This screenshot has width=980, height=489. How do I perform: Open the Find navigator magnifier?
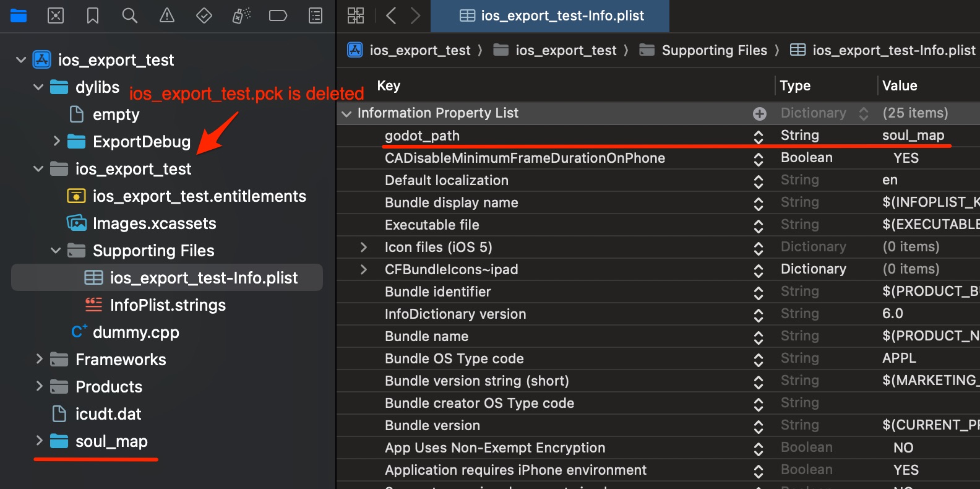pos(130,15)
